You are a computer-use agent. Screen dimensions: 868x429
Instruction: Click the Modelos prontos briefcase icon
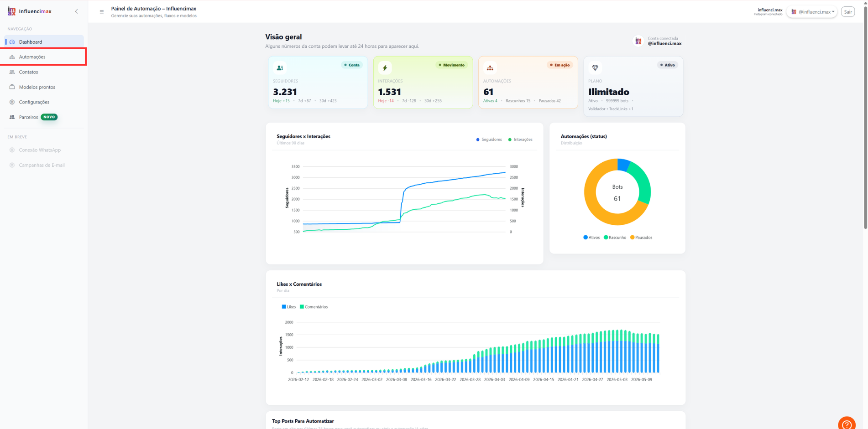[x=12, y=87]
